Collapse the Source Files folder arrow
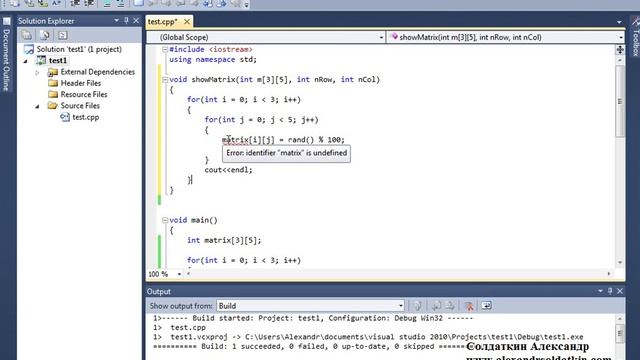Viewport: 640px width, 360px height. (37, 106)
